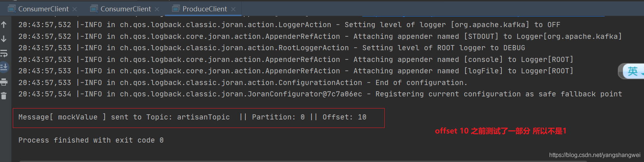Click the "Process finished with exit code 0" line
This screenshot has height=162, width=644.
point(91,140)
